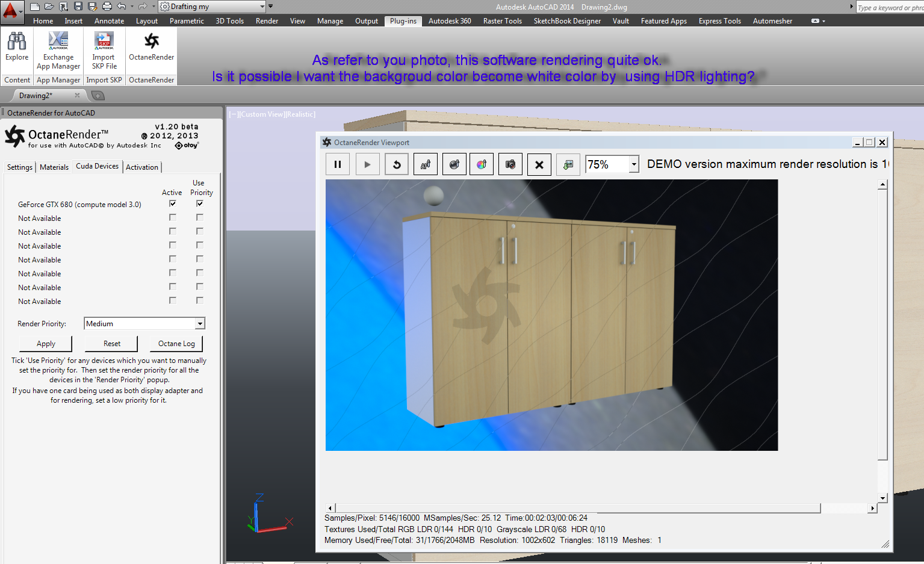This screenshot has width=924, height=564.
Task: Click the viewport vertical scrollbar down arrow
Action: pos(882,498)
